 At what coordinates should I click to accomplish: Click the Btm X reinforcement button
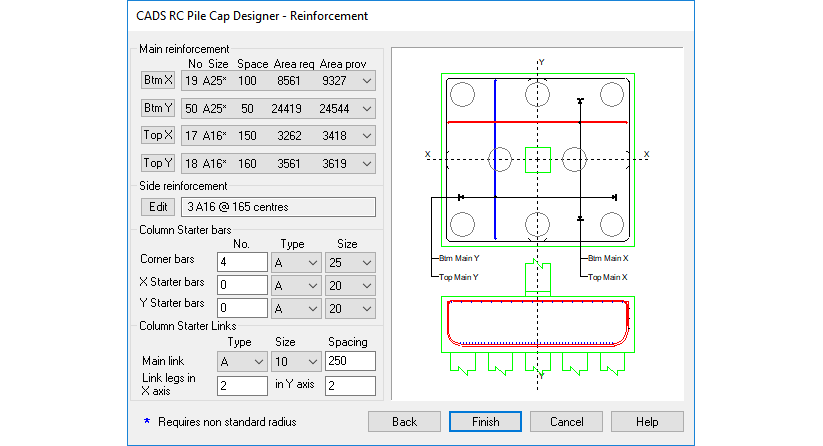[x=158, y=81]
